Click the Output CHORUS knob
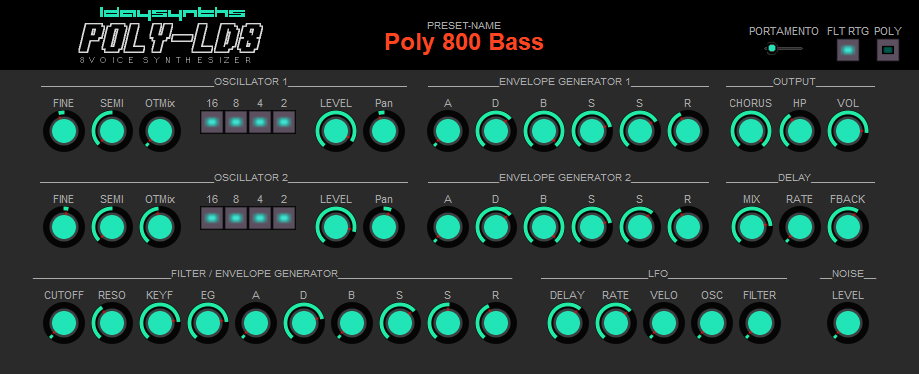919x374 pixels. coord(751,131)
